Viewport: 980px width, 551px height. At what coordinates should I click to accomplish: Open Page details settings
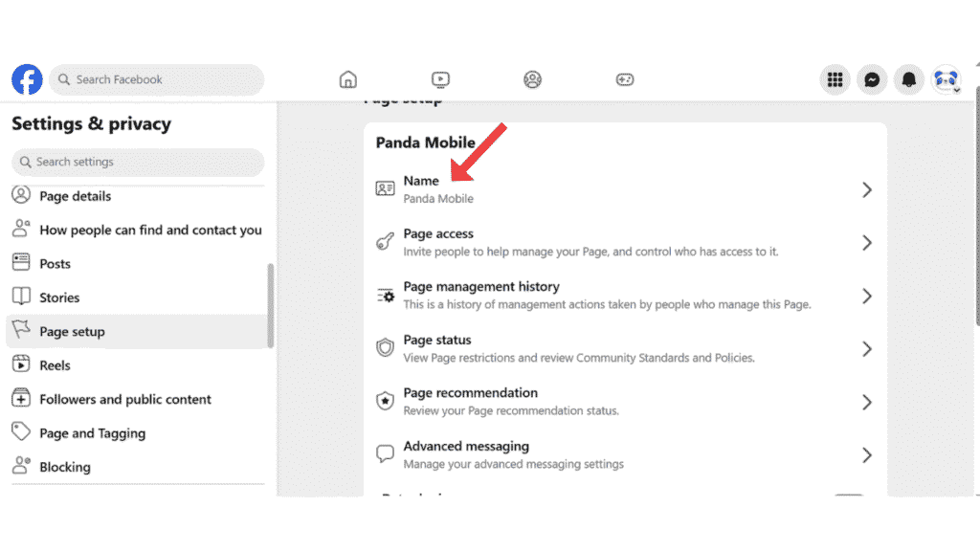[x=136, y=196]
